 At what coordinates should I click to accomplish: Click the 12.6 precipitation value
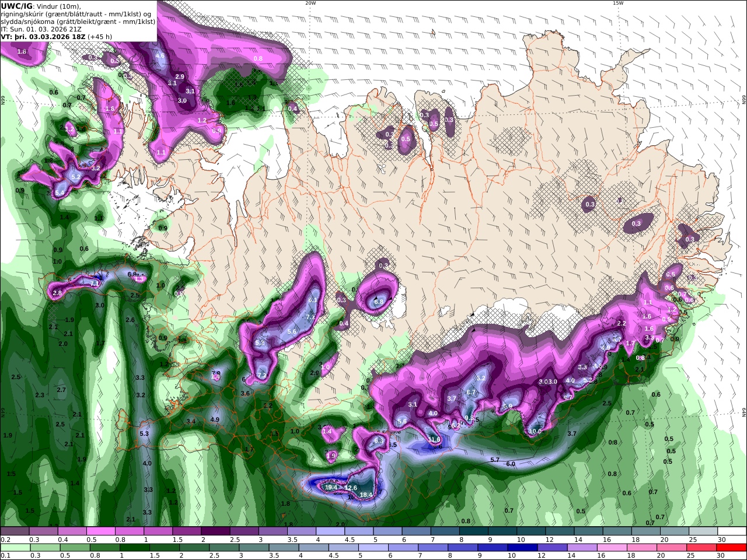(351, 488)
